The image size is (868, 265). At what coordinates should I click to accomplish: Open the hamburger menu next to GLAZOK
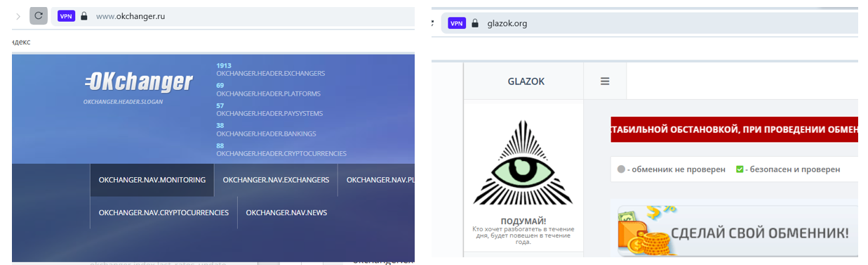(605, 82)
